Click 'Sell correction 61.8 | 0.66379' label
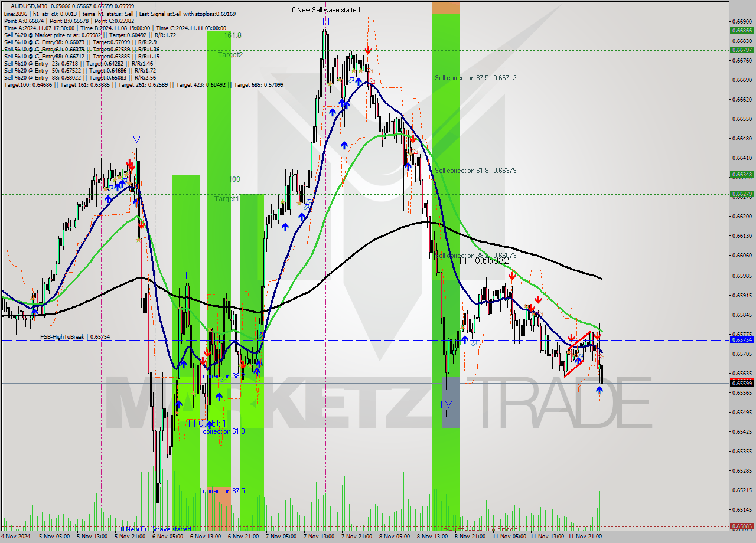756x543 pixels. point(475,171)
